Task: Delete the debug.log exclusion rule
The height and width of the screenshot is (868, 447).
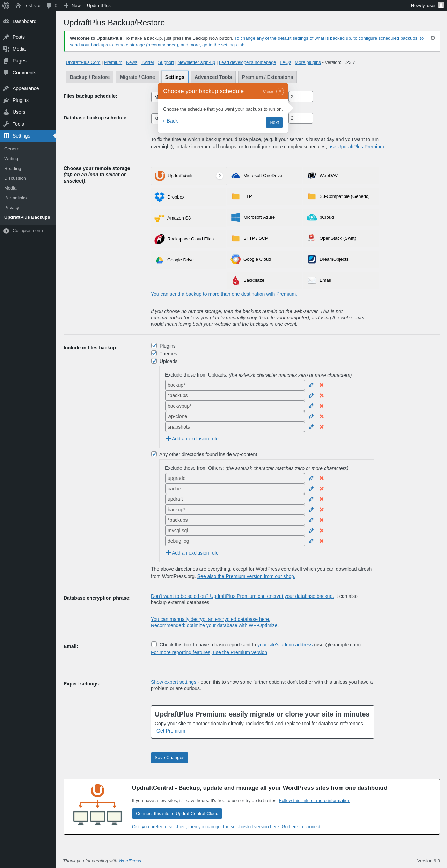Action: (x=322, y=541)
